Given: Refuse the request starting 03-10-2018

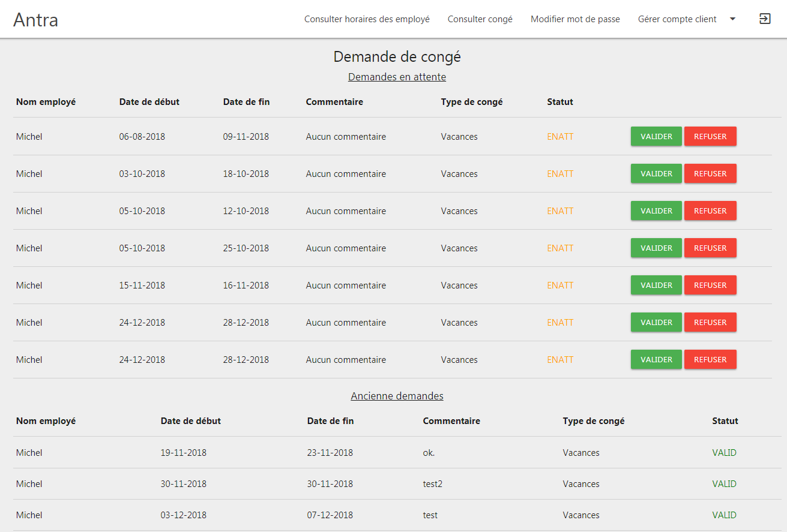Looking at the screenshot, I should [x=710, y=173].
